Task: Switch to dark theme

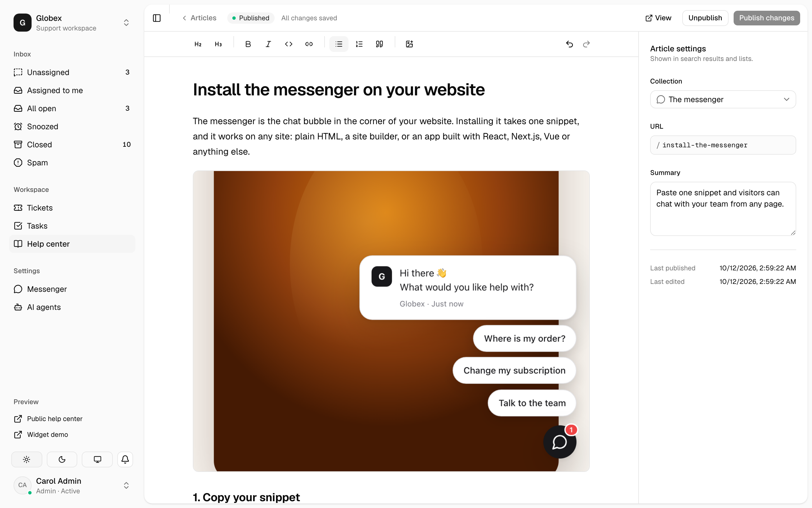Action: point(62,459)
